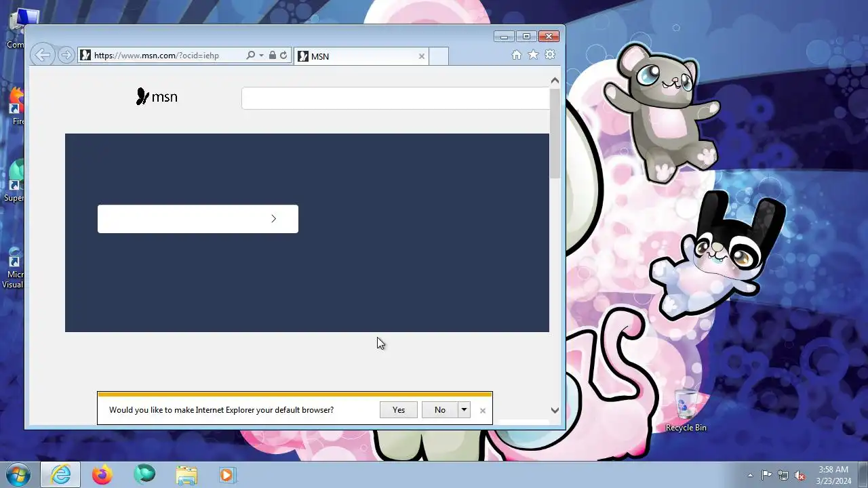The width and height of the screenshot is (868, 488).
Task: Click the white banner button with chevron
Action: [198, 219]
